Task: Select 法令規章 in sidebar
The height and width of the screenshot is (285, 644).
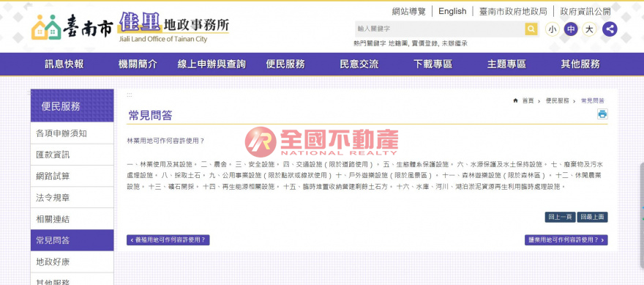Action: pyautogui.click(x=72, y=197)
